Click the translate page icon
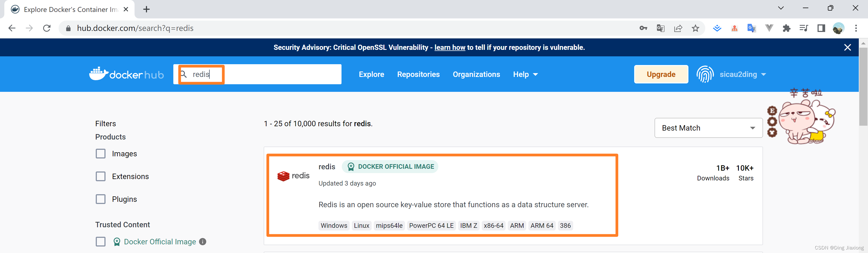This screenshot has width=868, height=253. click(661, 28)
